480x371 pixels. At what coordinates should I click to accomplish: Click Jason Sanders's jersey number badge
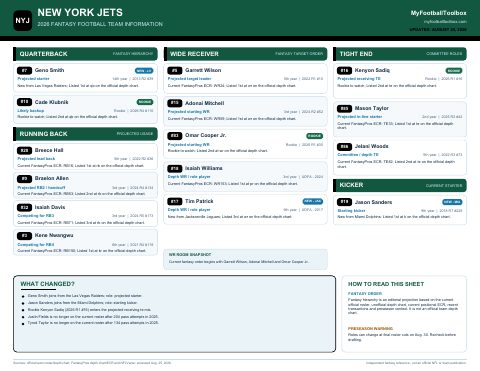(x=344, y=202)
